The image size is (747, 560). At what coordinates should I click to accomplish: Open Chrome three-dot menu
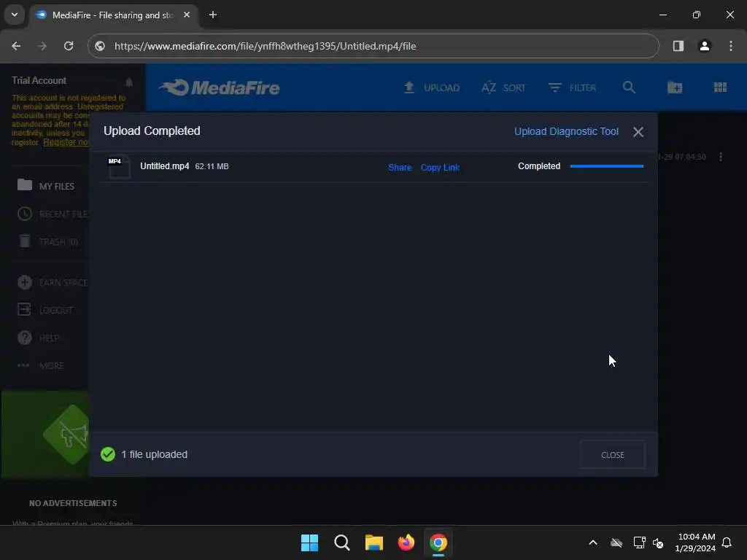[730, 46]
